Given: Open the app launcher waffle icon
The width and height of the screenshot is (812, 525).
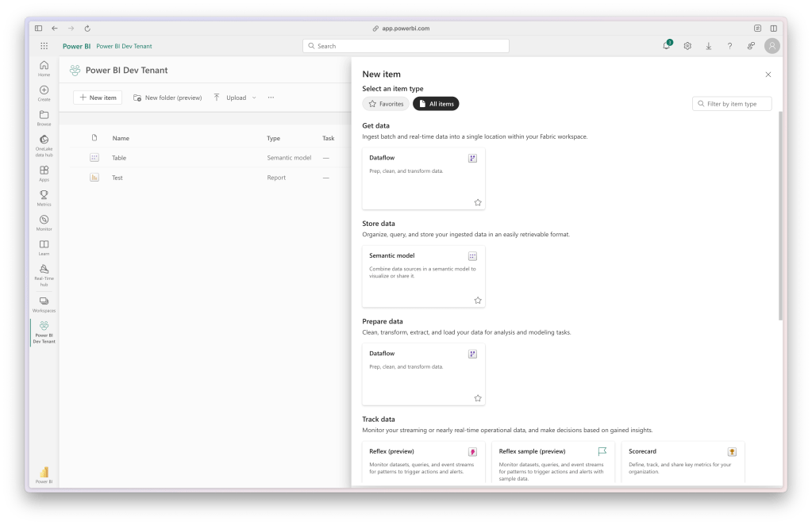Looking at the screenshot, I should pos(44,46).
